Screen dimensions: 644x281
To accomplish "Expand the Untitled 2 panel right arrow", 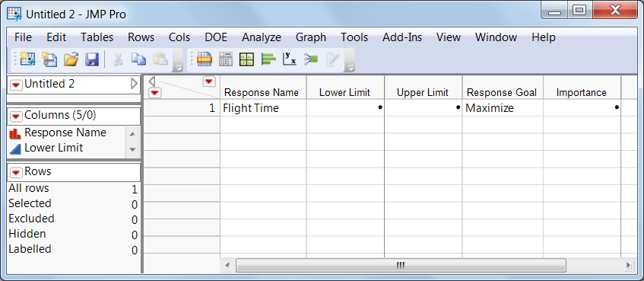I will tap(135, 84).
